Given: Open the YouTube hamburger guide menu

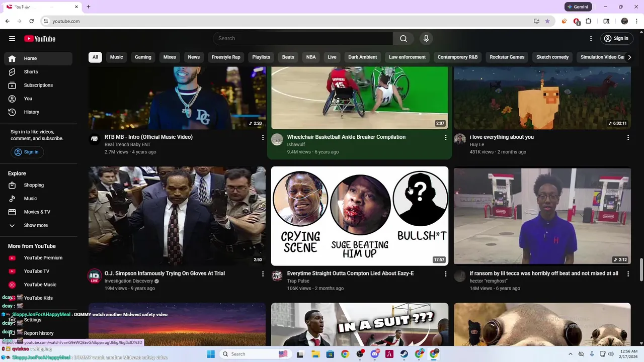Looking at the screenshot, I should 12,39.
